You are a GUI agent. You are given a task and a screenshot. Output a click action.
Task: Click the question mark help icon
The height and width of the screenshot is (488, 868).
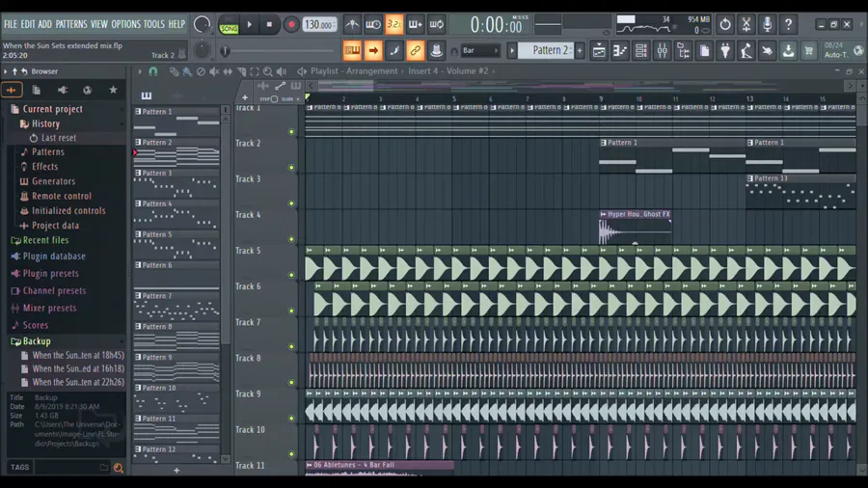pos(788,25)
